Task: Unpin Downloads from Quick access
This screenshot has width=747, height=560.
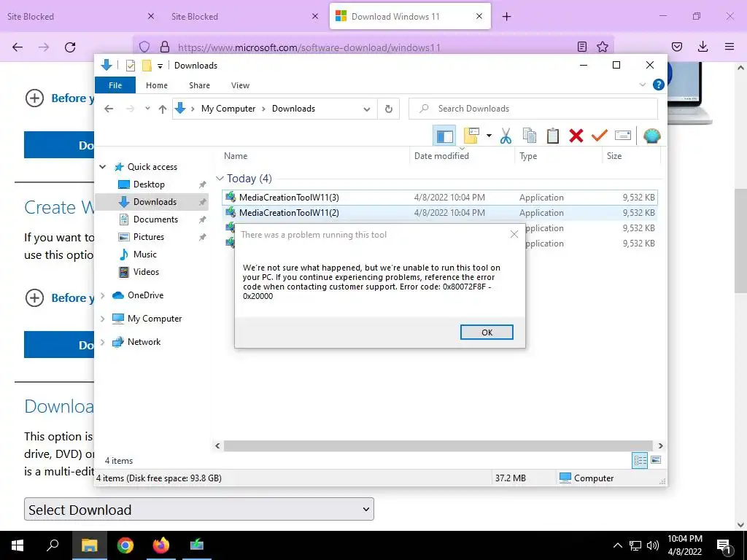Action: pyautogui.click(x=203, y=202)
